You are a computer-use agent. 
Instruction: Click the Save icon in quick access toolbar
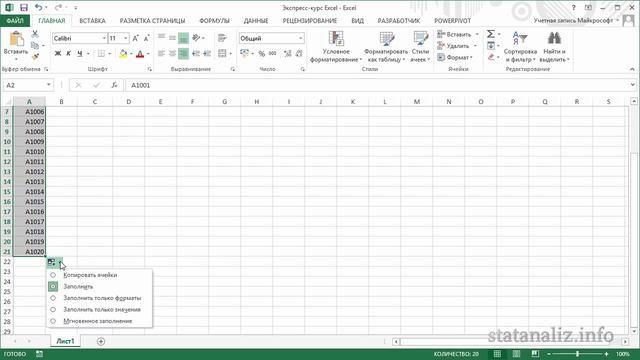(24, 8)
